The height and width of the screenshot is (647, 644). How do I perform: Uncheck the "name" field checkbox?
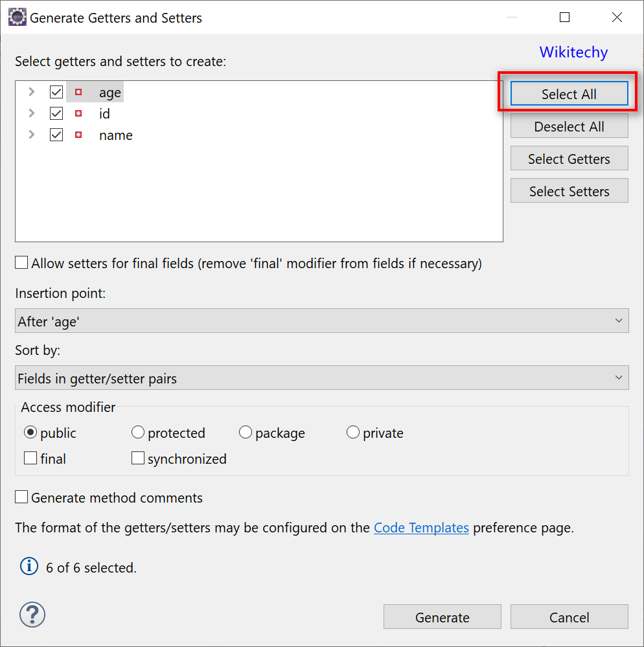(56, 135)
